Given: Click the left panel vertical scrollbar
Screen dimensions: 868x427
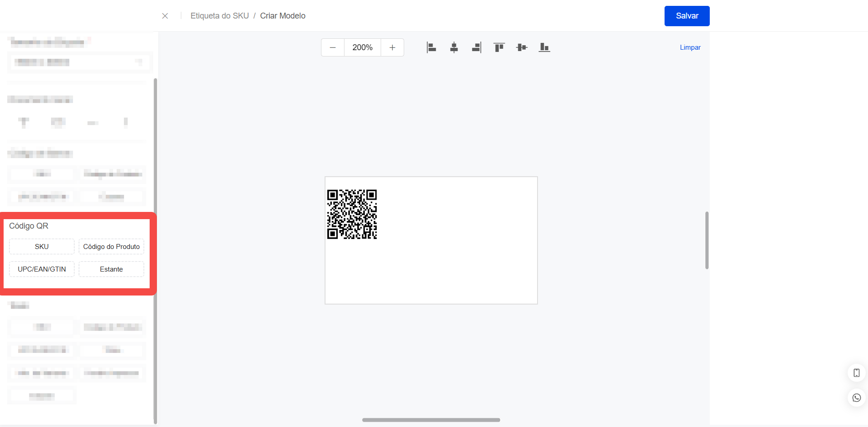Looking at the screenshot, I should pyautogui.click(x=156, y=251).
